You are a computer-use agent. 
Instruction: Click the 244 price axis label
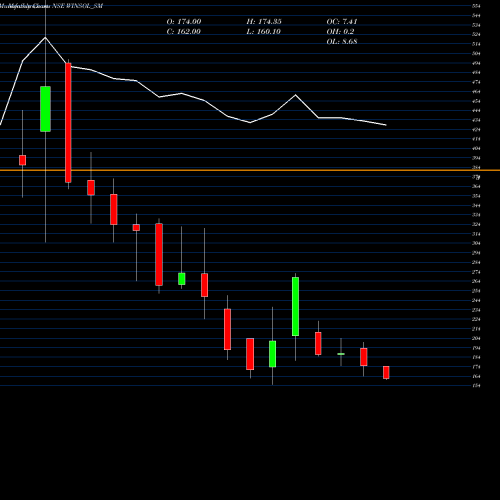476,300
